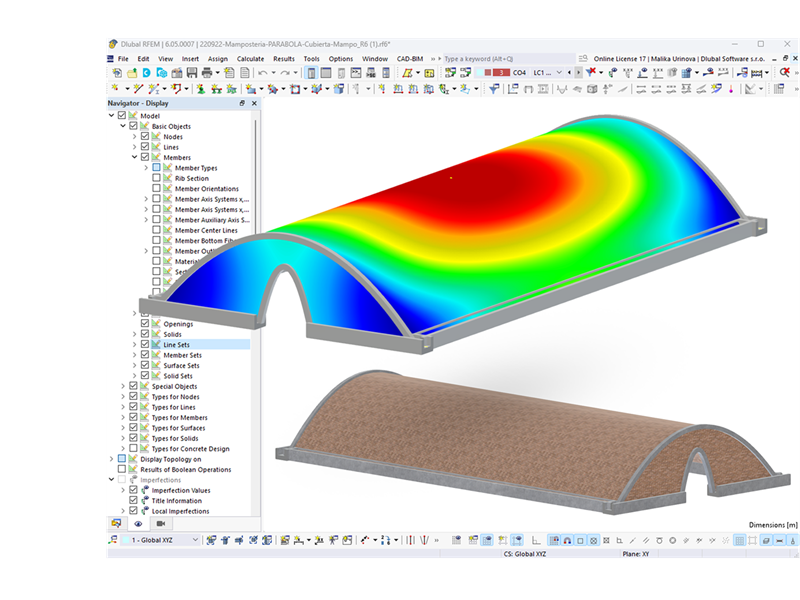Click the results filter icon with red X

point(591,72)
